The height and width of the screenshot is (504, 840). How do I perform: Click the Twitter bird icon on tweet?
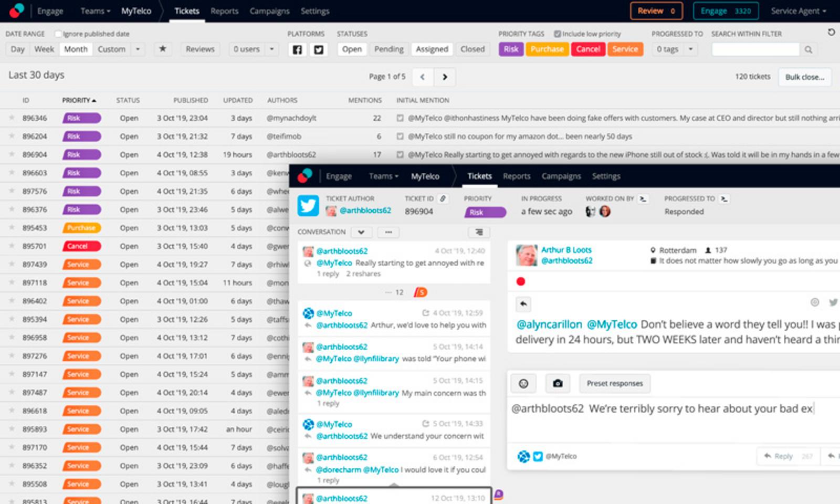click(x=833, y=302)
